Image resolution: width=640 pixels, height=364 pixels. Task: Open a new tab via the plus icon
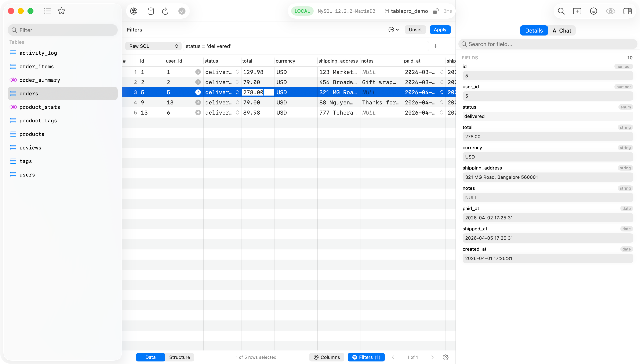point(577,11)
